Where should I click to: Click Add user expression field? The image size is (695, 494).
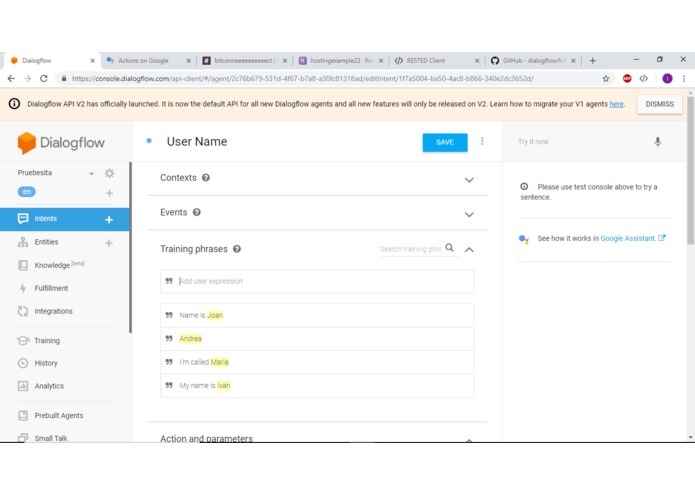317,281
